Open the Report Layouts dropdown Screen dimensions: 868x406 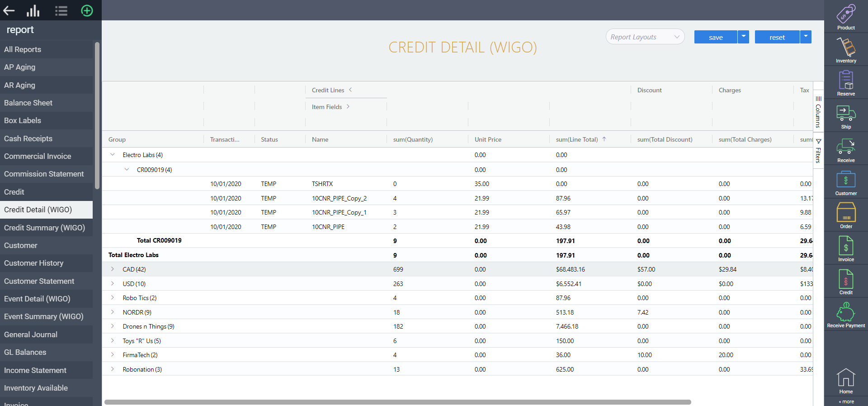[645, 37]
